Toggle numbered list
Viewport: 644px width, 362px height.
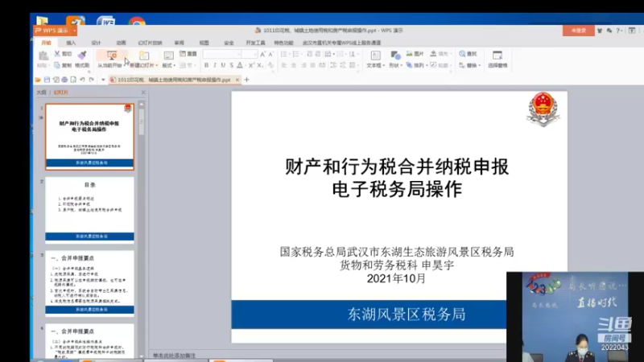coord(296,54)
